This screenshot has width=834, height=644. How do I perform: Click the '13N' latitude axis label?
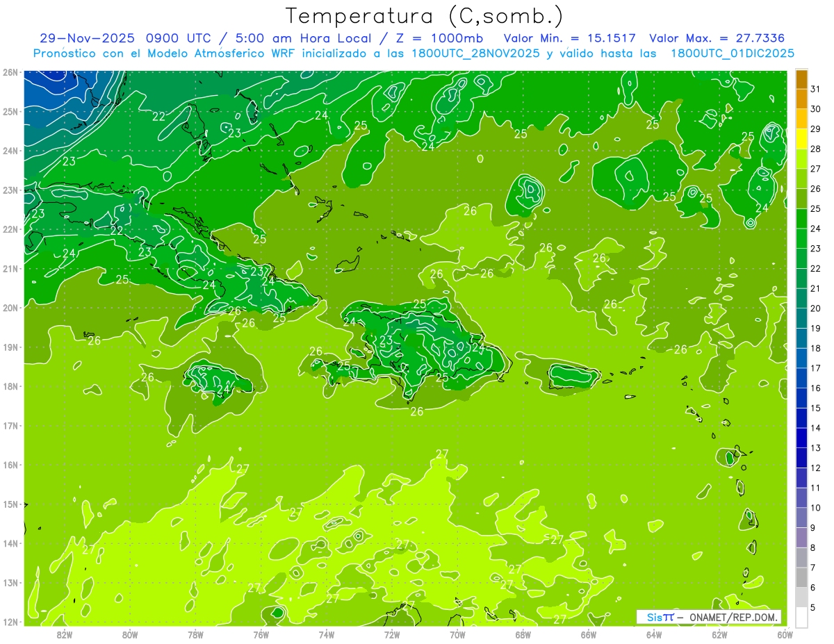click(x=10, y=582)
